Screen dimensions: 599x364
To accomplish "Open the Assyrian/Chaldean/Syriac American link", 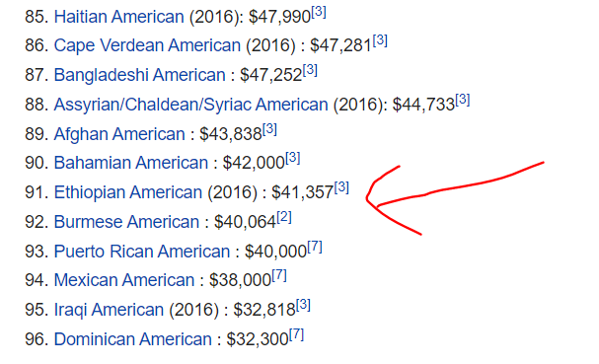I will (x=190, y=105).
